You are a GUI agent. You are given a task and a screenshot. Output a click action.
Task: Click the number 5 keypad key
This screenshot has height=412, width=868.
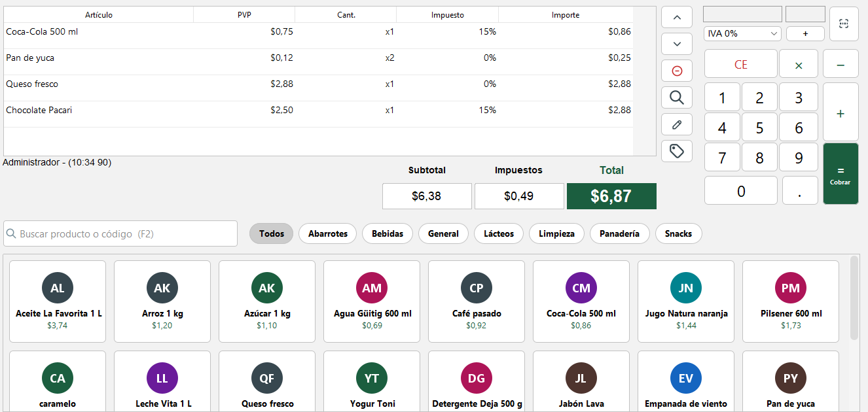759,128
